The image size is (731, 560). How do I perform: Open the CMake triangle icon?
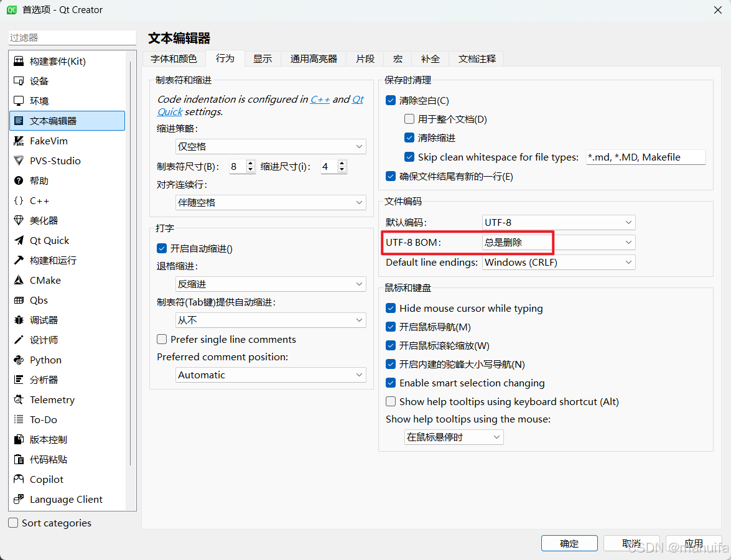click(x=19, y=280)
